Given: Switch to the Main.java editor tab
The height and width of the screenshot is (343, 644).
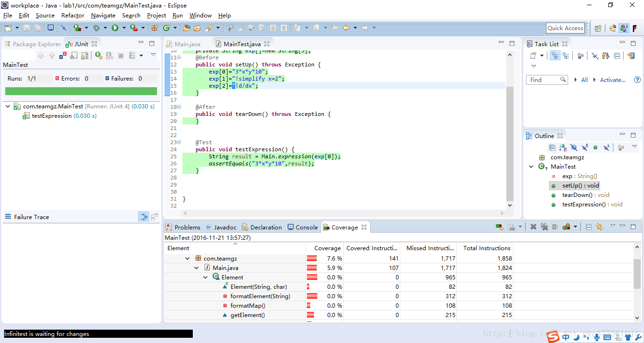Looking at the screenshot, I should [x=187, y=44].
